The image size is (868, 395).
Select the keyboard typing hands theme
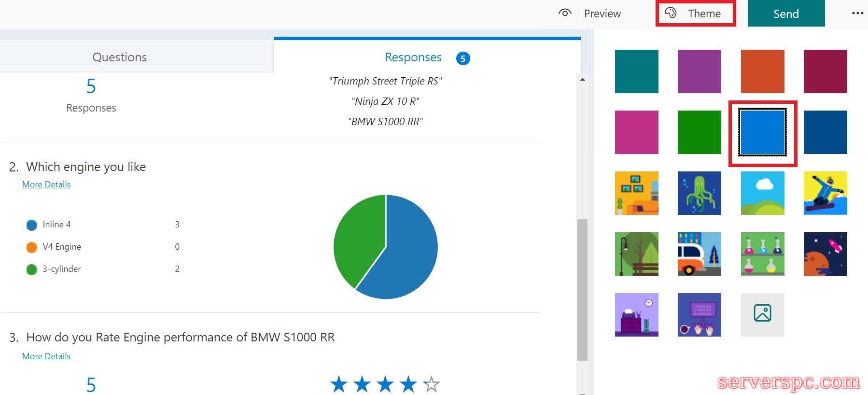click(699, 314)
